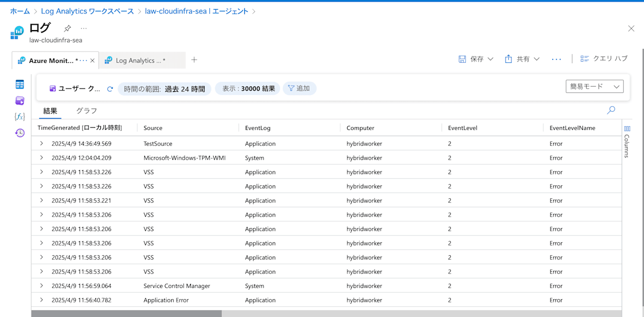Sort by EventLevelName column header
The image size is (644, 317).
[572, 128]
